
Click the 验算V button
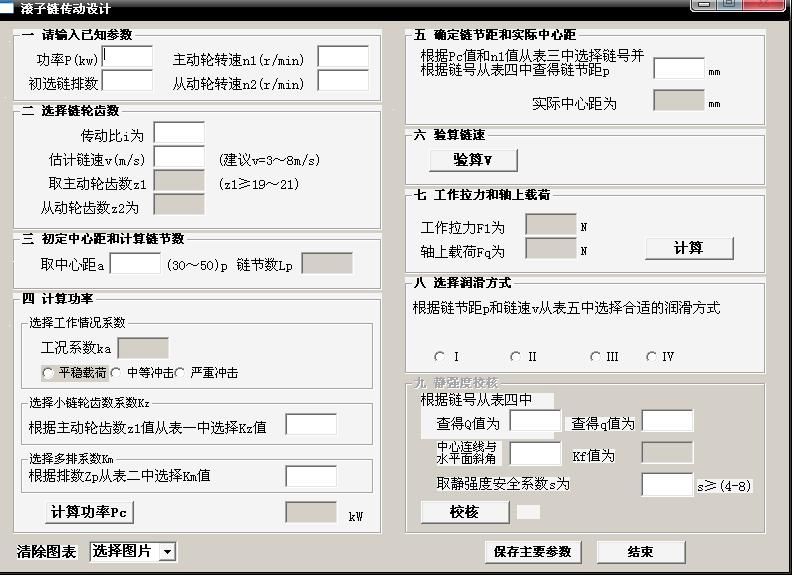473,160
